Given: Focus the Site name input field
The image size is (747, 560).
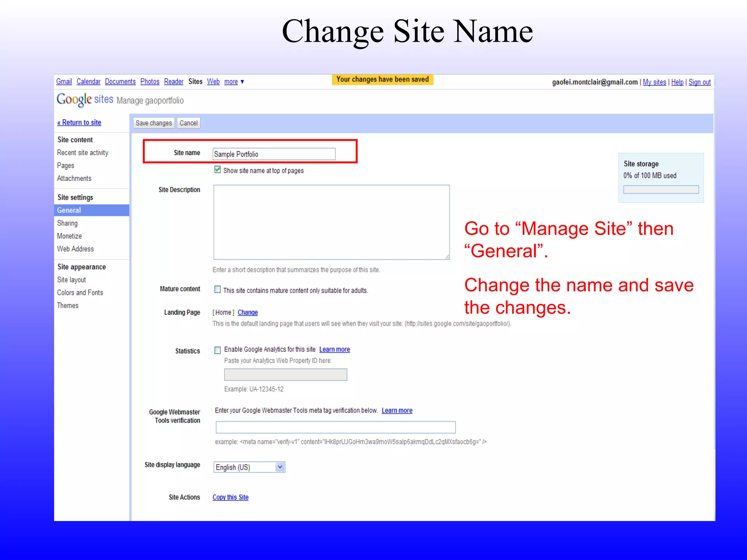Looking at the screenshot, I should click(274, 154).
